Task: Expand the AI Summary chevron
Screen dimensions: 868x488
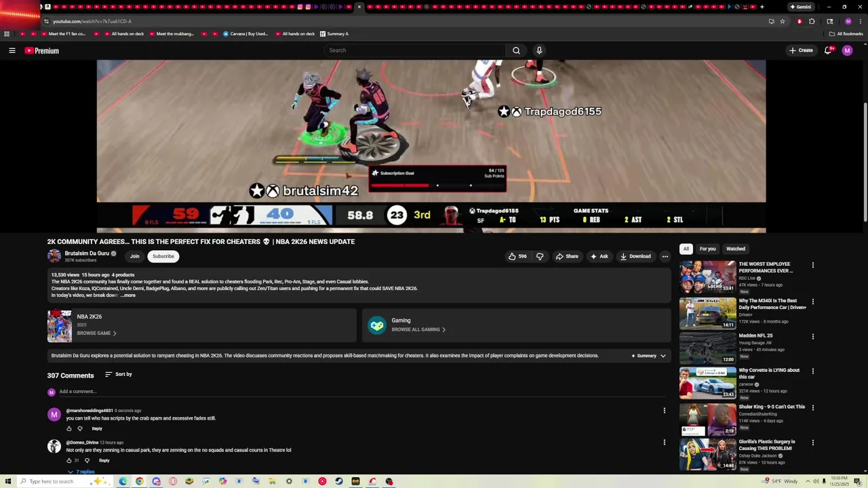Action: coord(663,356)
